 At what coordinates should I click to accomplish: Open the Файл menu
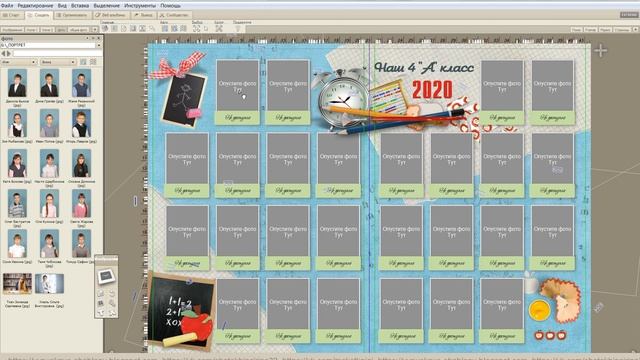pyautogui.click(x=7, y=6)
